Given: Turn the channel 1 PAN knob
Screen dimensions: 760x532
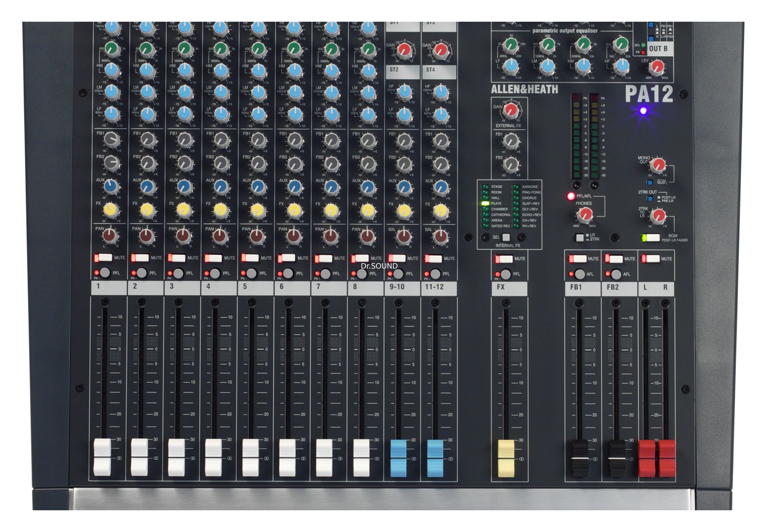Looking at the screenshot, I should [x=110, y=236].
